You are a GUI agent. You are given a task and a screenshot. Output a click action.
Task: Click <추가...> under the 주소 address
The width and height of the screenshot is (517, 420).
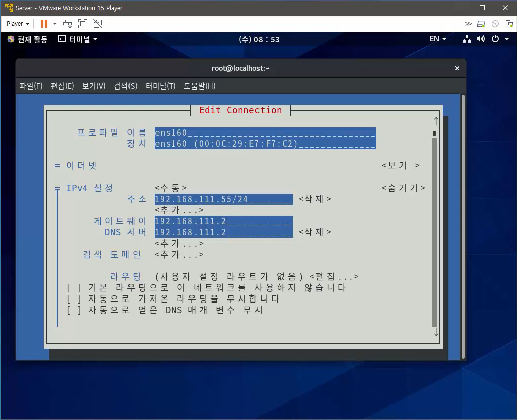pos(179,210)
